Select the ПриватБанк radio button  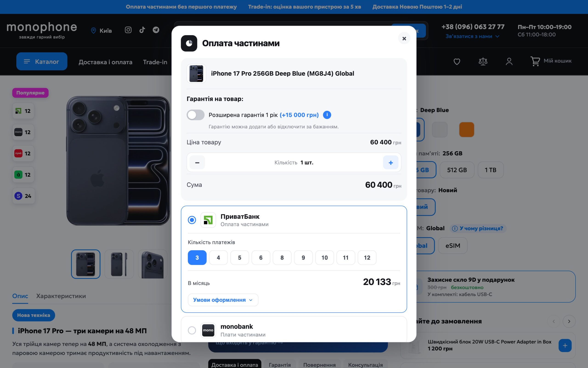point(192,220)
